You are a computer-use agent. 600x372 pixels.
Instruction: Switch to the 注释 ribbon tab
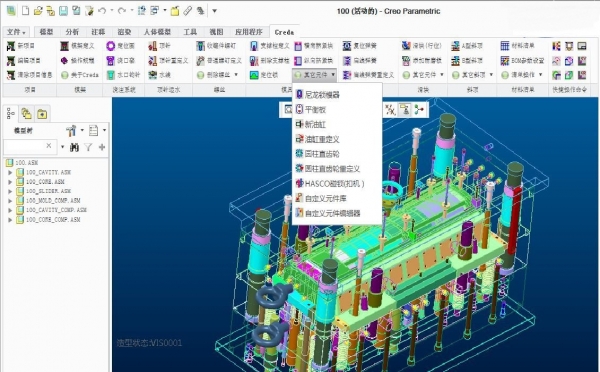(x=98, y=32)
